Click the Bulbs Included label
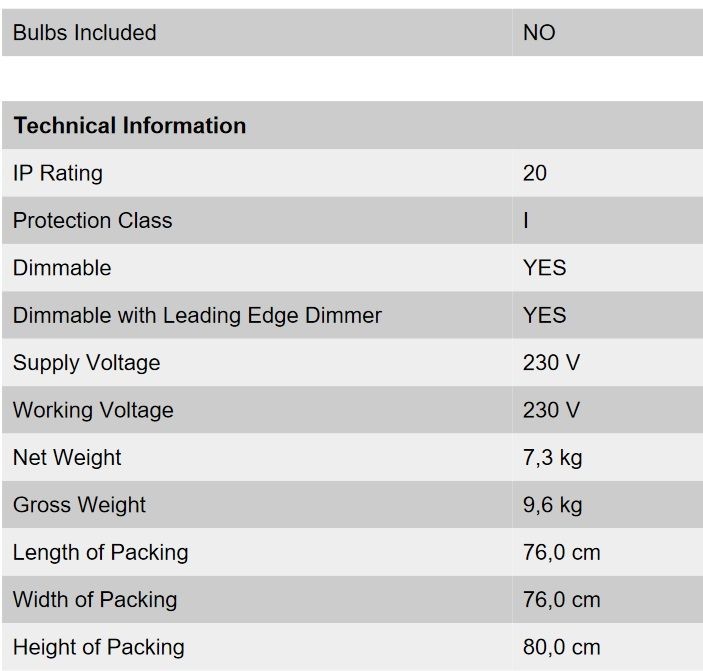 click(x=85, y=33)
